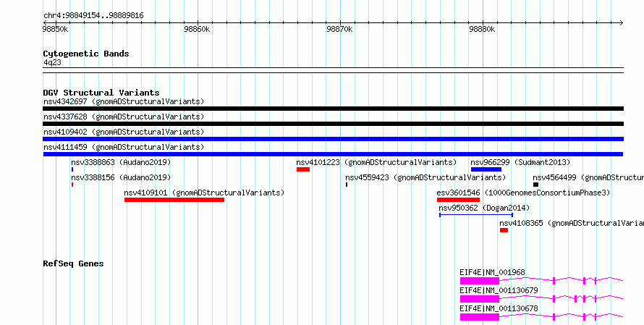The height and width of the screenshot is (325, 644).
Task: Select the black bar under nsv4337628
Action: (333, 124)
